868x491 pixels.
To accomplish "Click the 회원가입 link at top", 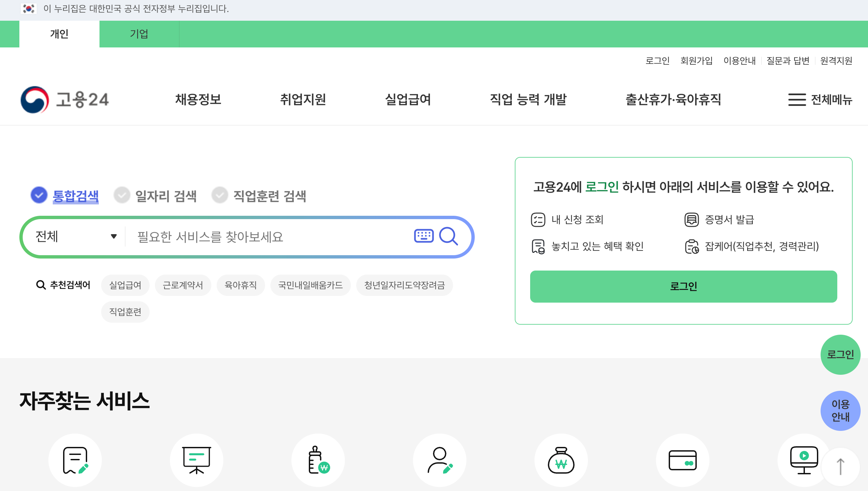I will point(696,61).
